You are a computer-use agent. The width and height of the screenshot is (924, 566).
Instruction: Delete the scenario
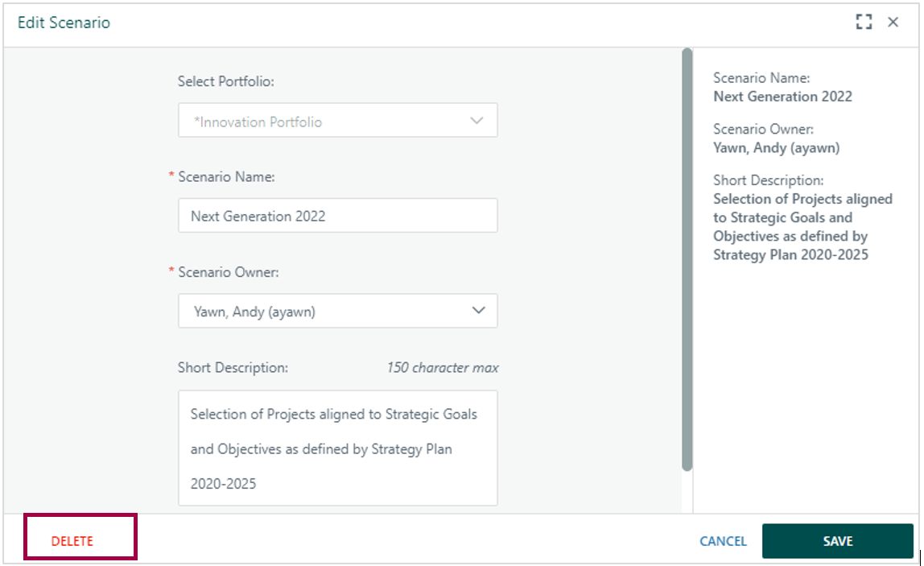coord(72,541)
